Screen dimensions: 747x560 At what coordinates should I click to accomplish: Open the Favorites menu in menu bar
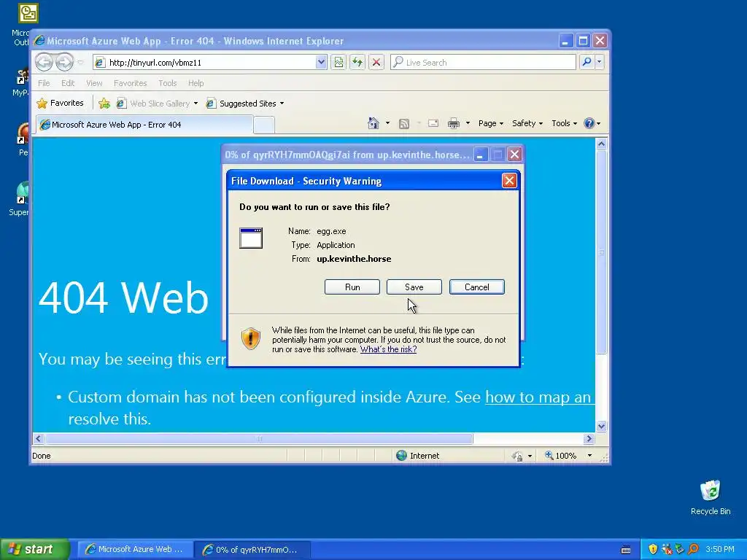130,83
